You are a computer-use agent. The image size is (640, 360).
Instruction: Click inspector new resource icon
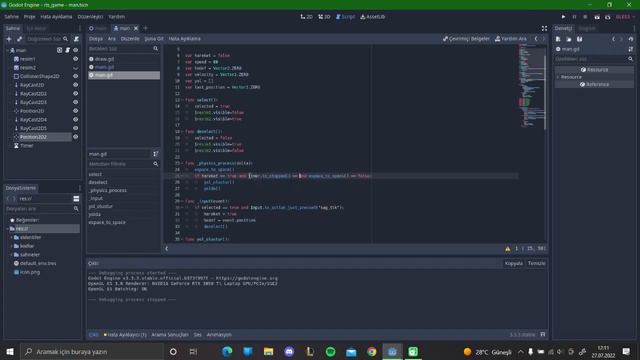tap(558, 39)
